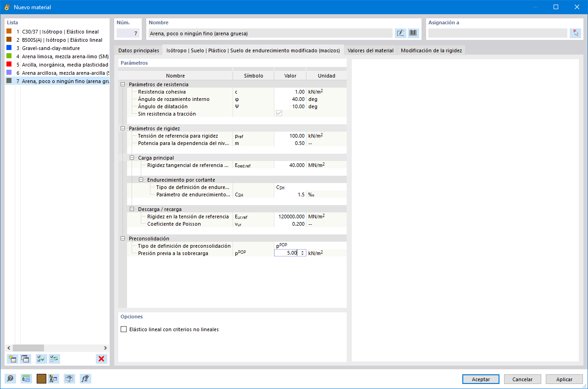Image resolution: width=588 pixels, height=389 pixels.
Task: Click the internal friction angle value 40.00
Action: click(290, 99)
